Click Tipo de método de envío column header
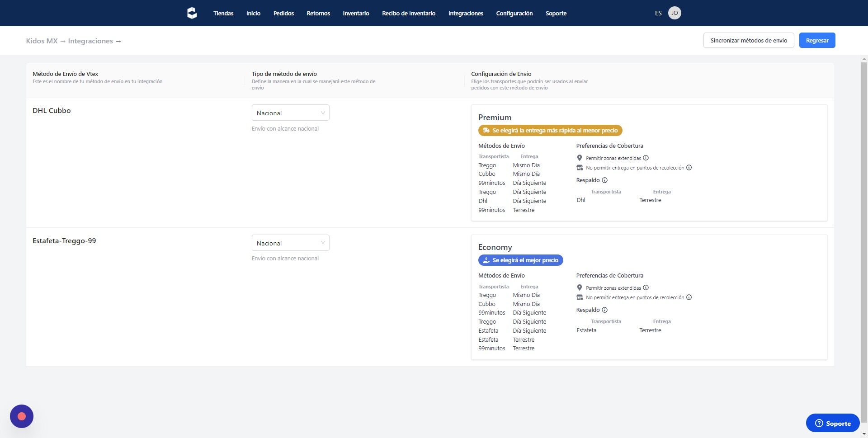868x438 pixels. [284, 74]
